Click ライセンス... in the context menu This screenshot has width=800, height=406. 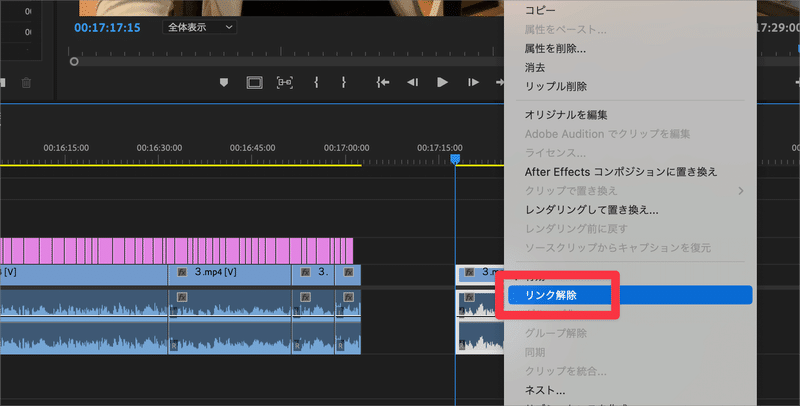click(555, 153)
